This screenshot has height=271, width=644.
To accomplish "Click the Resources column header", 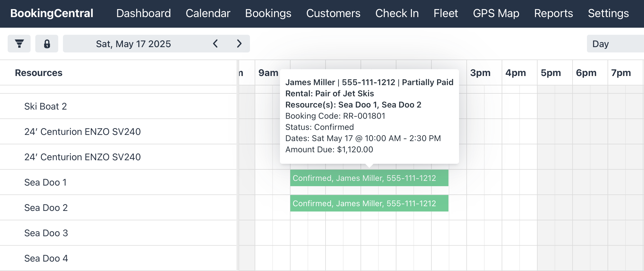I will coord(39,73).
